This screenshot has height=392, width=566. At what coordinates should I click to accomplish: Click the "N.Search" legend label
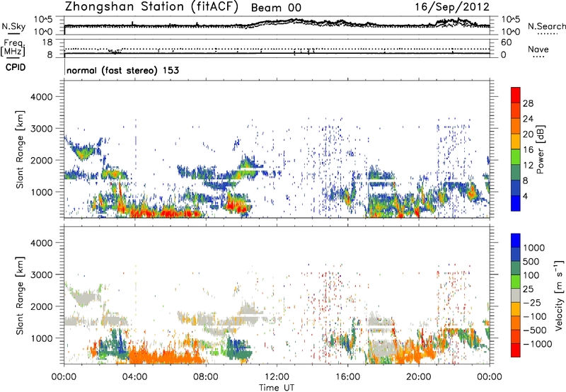click(x=546, y=26)
